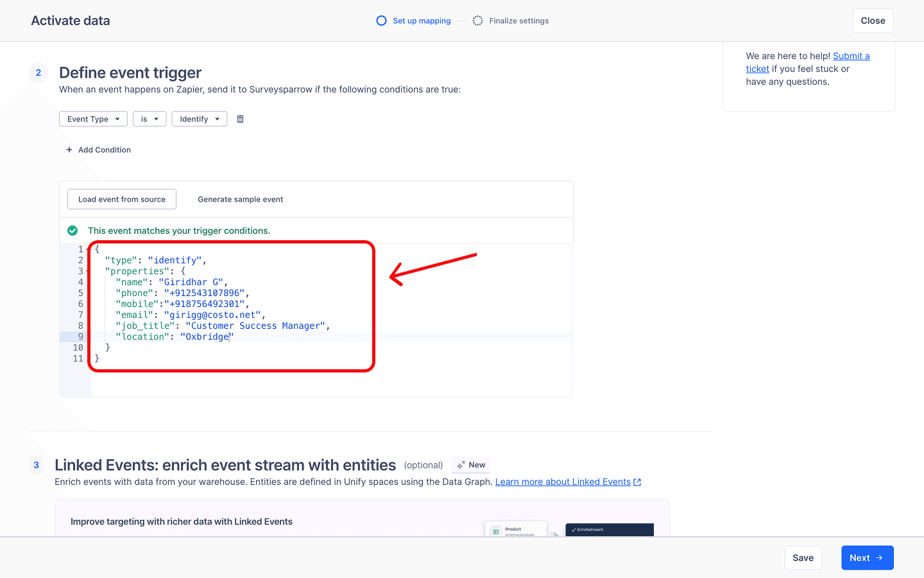Click the Linked Events section heading
Image resolution: width=924 pixels, height=578 pixels.
225,465
